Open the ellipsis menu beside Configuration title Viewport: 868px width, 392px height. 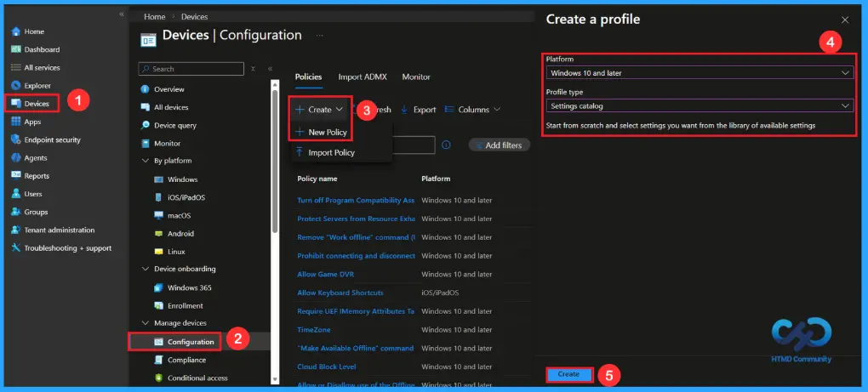click(319, 36)
